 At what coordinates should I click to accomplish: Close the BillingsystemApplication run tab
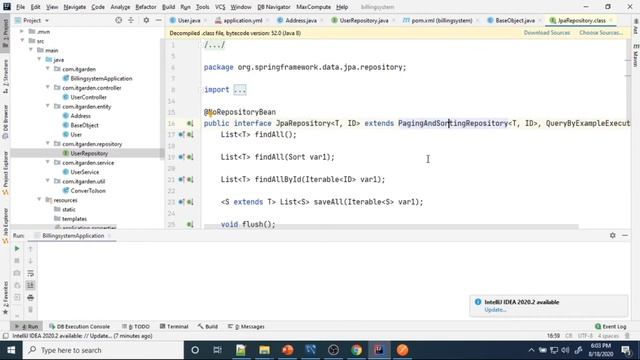pos(109,236)
